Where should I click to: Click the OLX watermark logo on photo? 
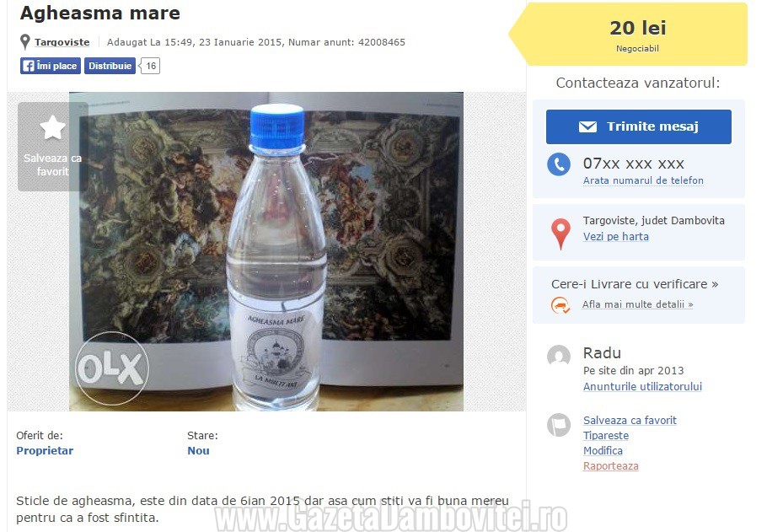pos(112,368)
